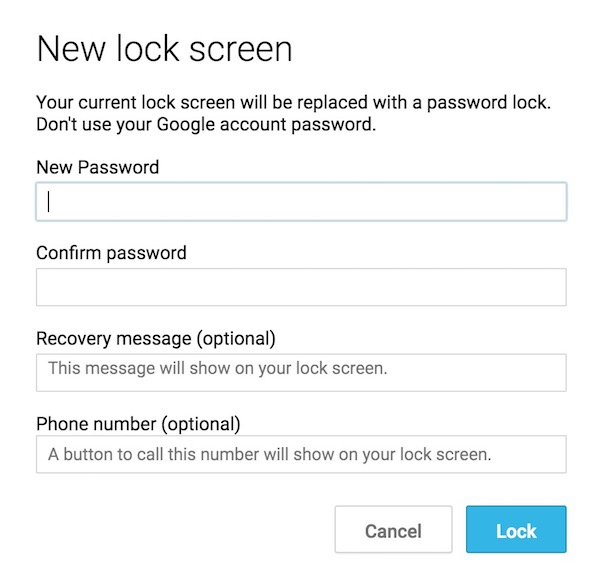The height and width of the screenshot is (577, 600).
Task: Cancel the new lock screen dialog
Action: tap(393, 530)
